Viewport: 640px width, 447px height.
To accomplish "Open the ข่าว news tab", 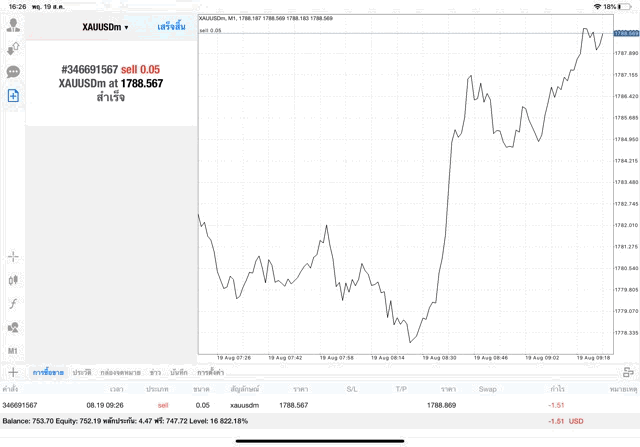I will coord(155,372).
